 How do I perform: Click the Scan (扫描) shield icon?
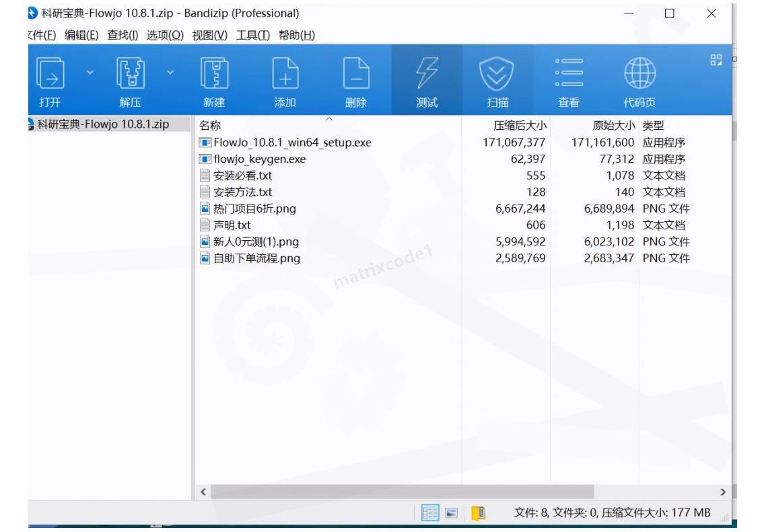[x=497, y=73]
